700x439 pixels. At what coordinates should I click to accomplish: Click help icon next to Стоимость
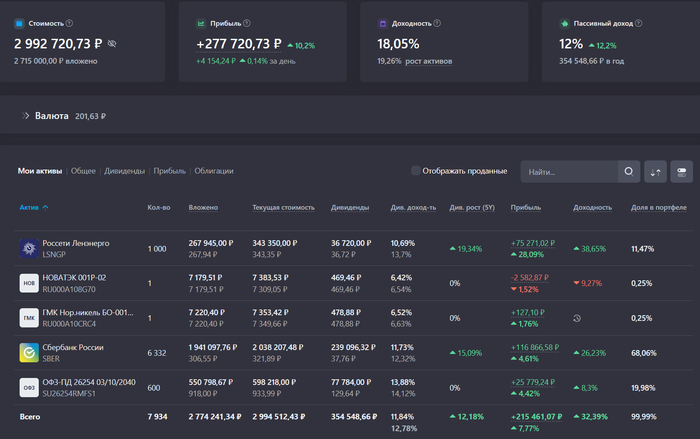pos(69,22)
